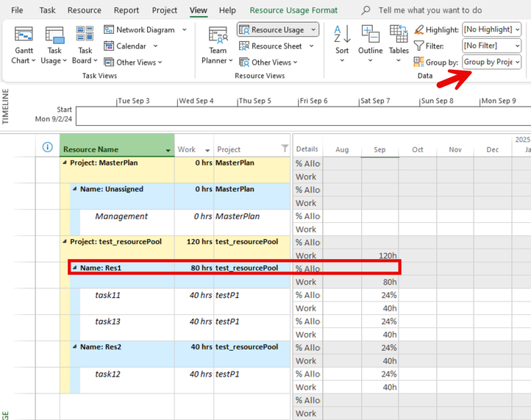Switch to the Resource ribbon tab
The image size is (531, 420).
click(85, 10)
